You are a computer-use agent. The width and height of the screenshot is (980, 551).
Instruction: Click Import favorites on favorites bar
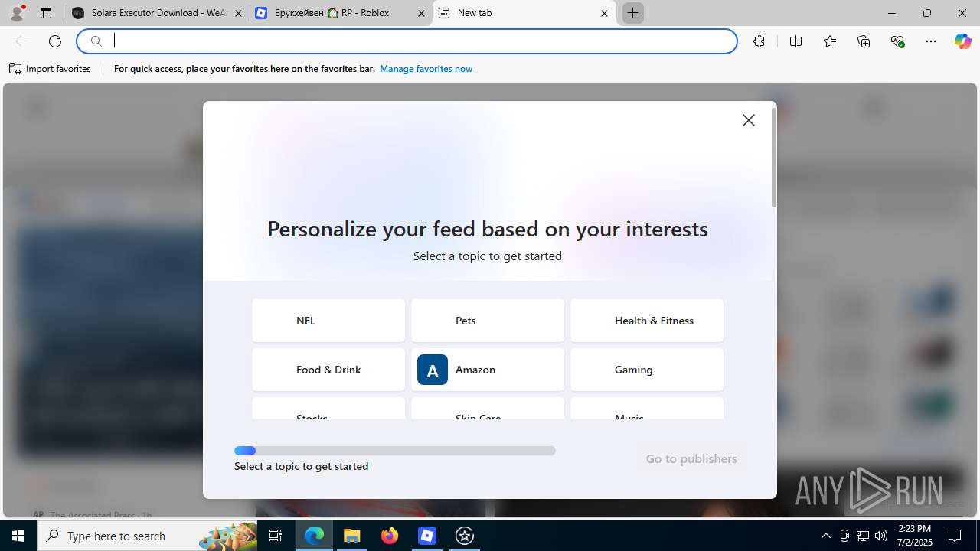[50, 69]
